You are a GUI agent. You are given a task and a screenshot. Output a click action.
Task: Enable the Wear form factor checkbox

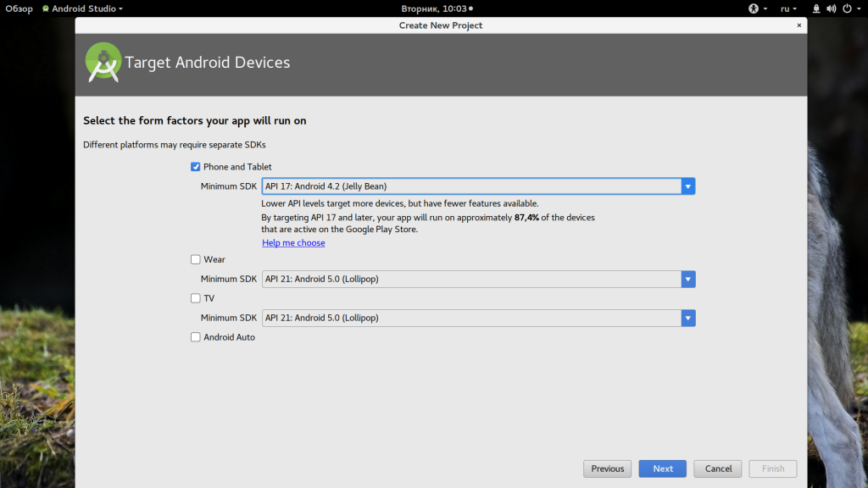point(196,259)
